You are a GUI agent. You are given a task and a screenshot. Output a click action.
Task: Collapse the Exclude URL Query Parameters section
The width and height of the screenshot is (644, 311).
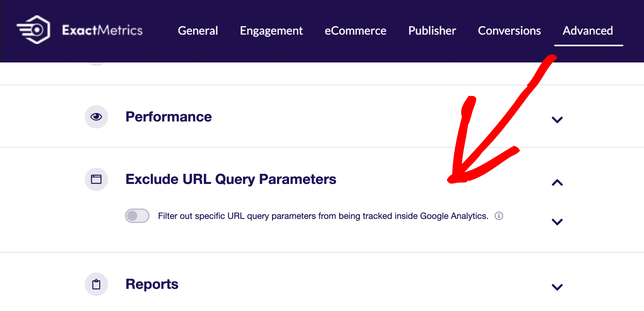(x=557, y=182)
